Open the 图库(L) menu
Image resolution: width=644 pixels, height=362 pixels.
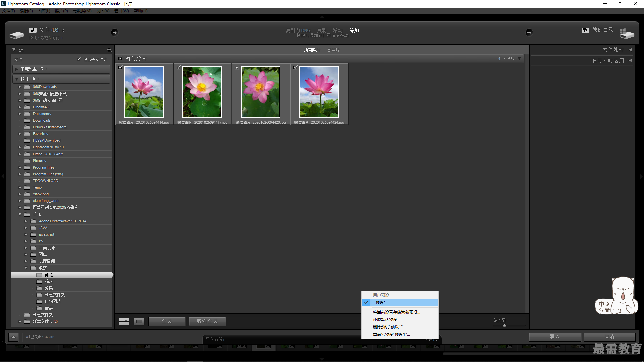[x=44, y=11]
